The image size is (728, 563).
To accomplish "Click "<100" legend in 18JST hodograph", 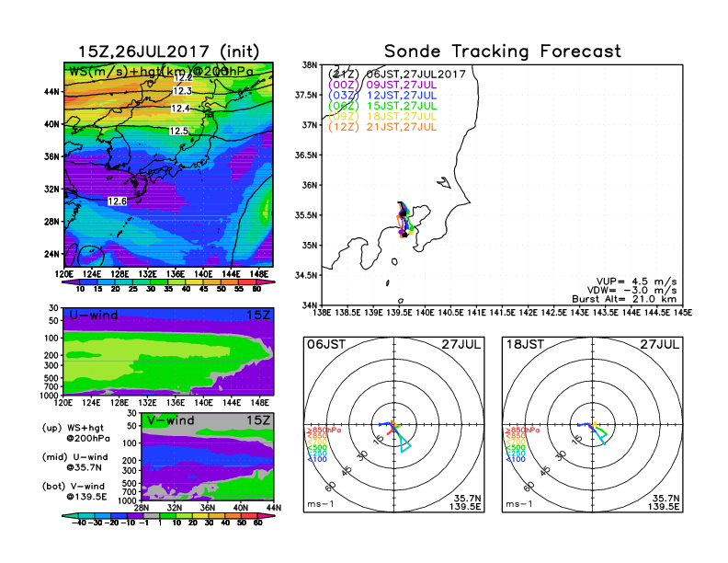I will (516, 459).
